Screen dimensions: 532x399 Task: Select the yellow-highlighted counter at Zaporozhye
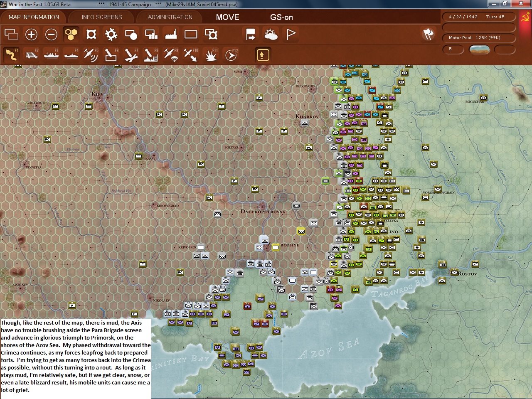coord(276,247)
